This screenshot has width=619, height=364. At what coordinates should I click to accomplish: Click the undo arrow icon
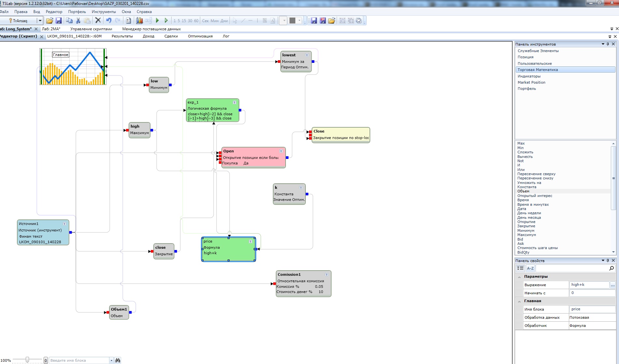coord(109,21)
